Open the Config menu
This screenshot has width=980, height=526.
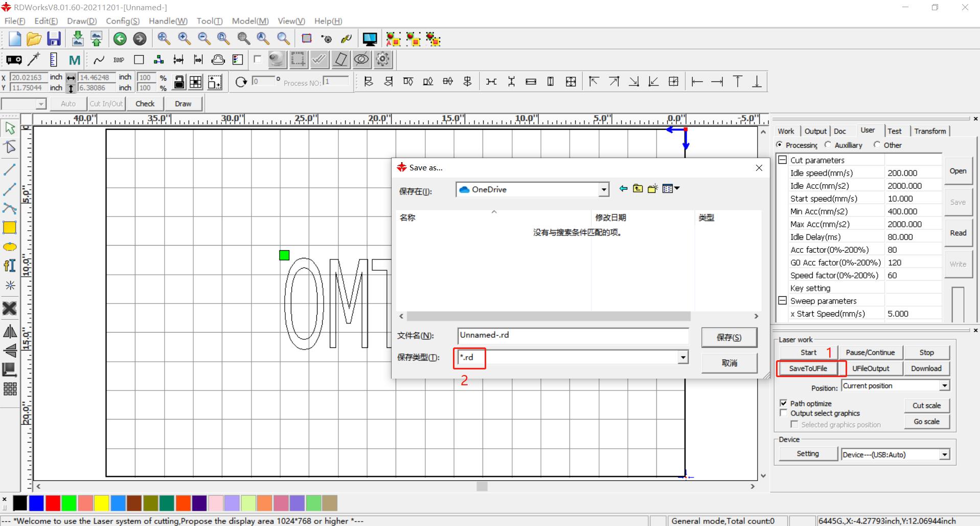123,21
